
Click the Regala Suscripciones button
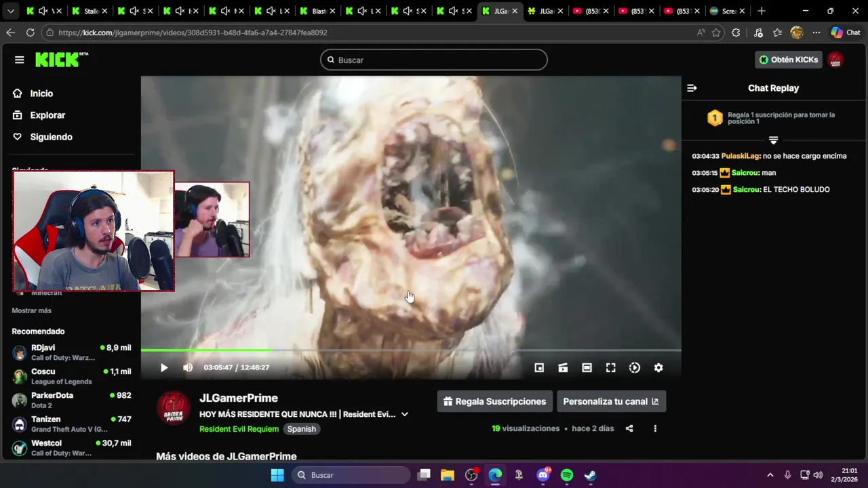[x=495, y=401]
